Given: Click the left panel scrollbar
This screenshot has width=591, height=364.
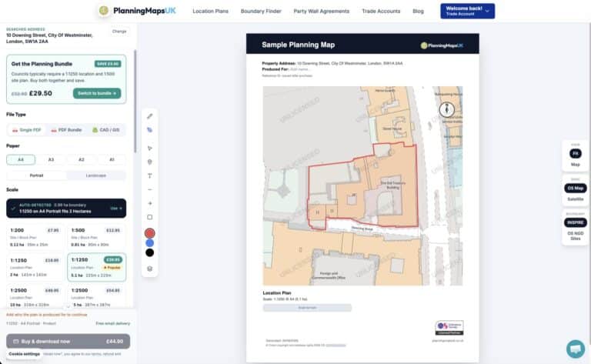Looking at the screenshot, I should [135, 101].
